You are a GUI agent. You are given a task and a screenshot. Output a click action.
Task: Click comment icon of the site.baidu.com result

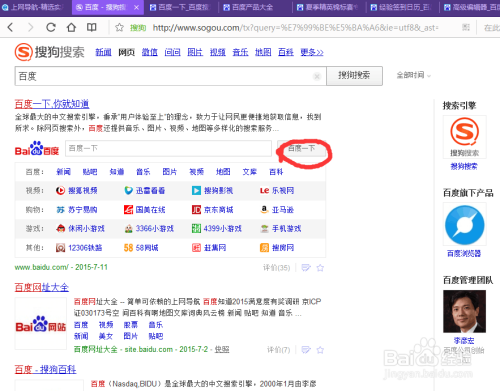tap(306, 350)
